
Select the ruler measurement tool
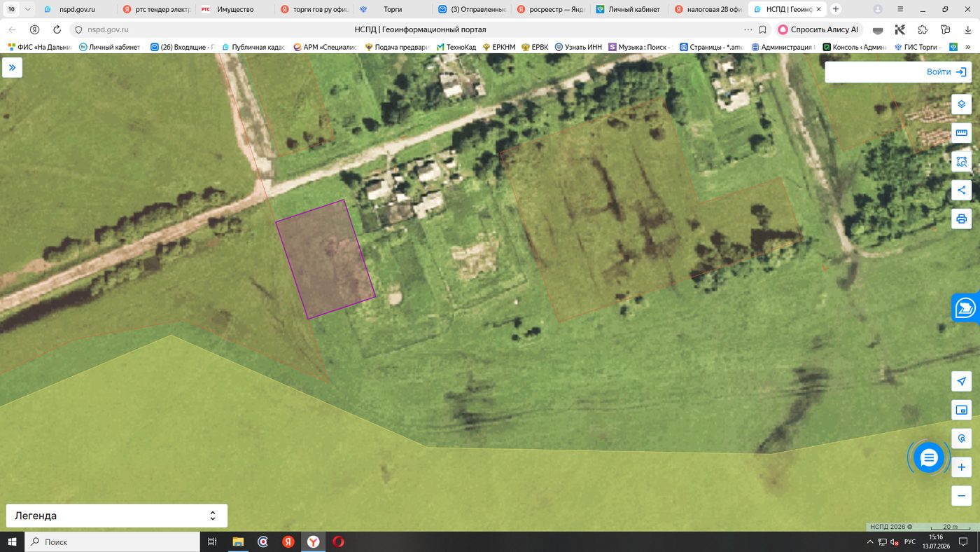(961, 133)
